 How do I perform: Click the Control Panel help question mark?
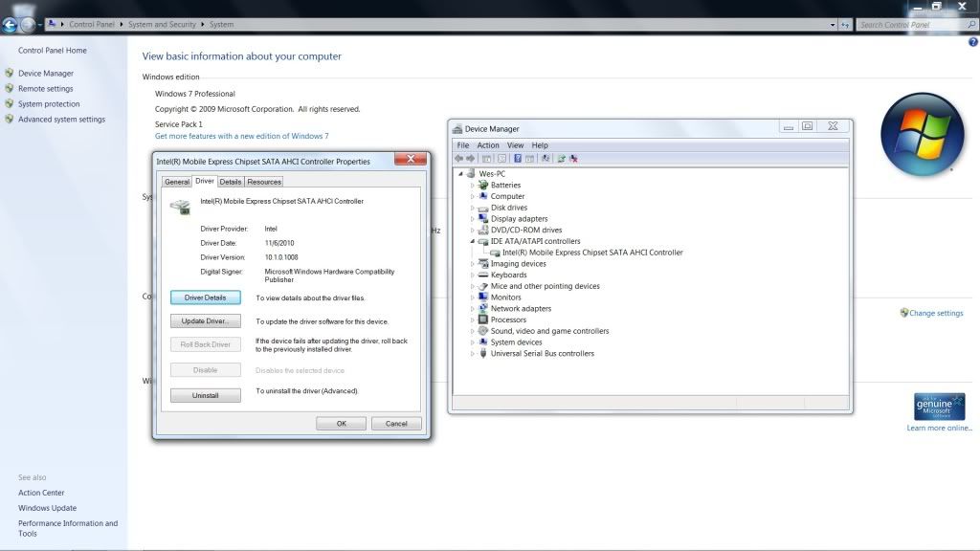pos(973,42)
